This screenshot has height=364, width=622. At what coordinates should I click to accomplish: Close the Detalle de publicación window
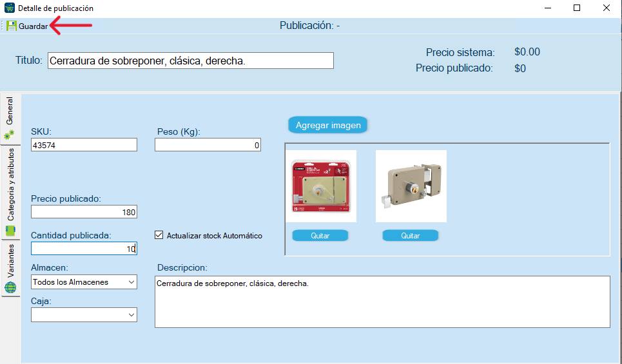(x=607, y=8)
